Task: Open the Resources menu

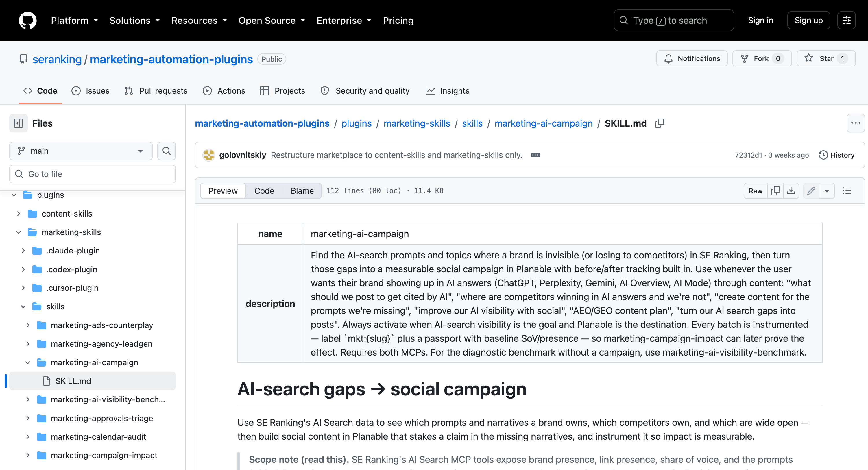Action: (x=200, y=21)
